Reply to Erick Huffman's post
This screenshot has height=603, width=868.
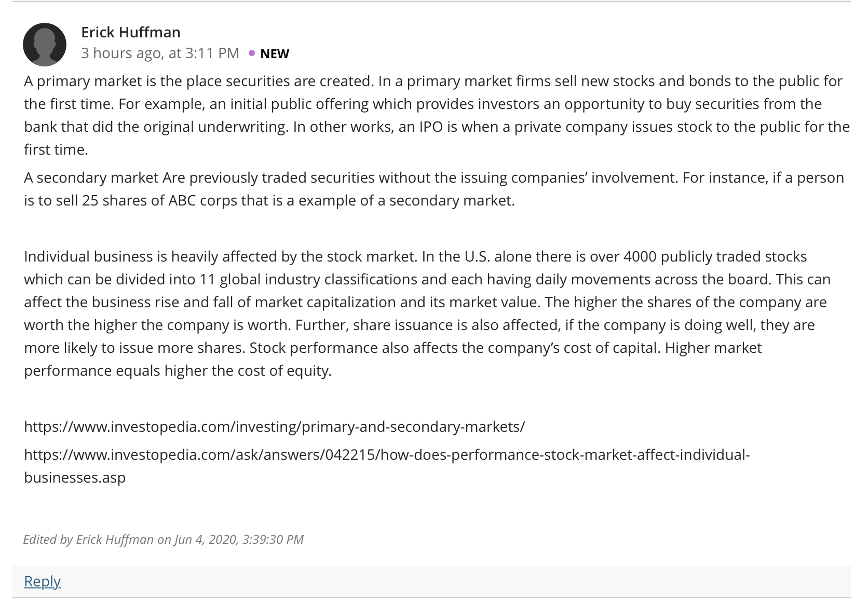coord(42,581)
